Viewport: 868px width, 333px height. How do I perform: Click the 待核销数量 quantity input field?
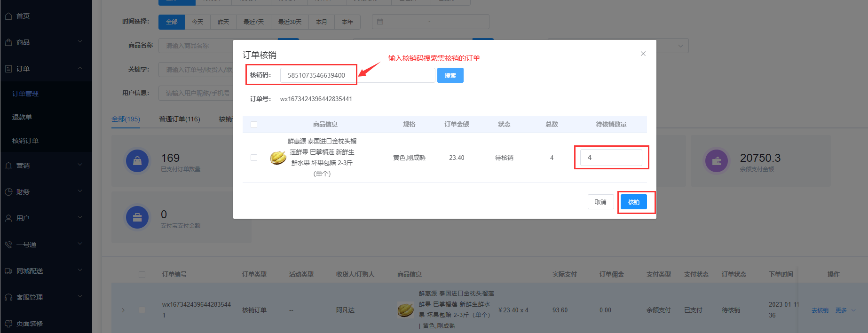pos(611,158)
